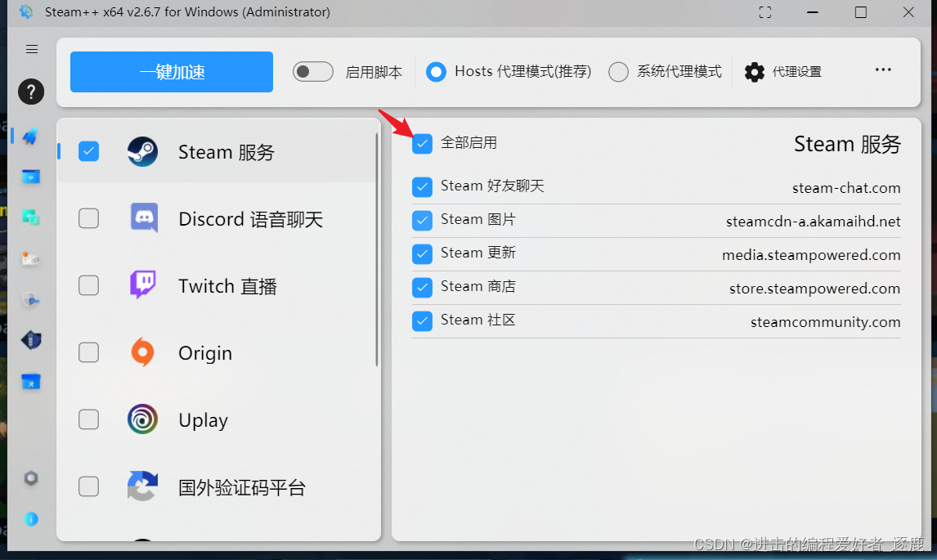
Task: Uncheck Steam 图片 checkbox
Action: click(x=422, y=221)
